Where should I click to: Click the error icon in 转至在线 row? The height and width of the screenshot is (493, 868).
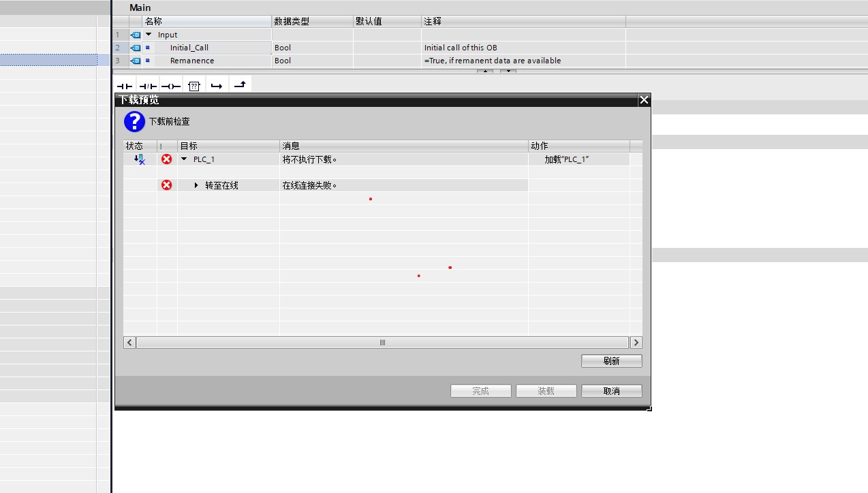click(x=166, y=185)
